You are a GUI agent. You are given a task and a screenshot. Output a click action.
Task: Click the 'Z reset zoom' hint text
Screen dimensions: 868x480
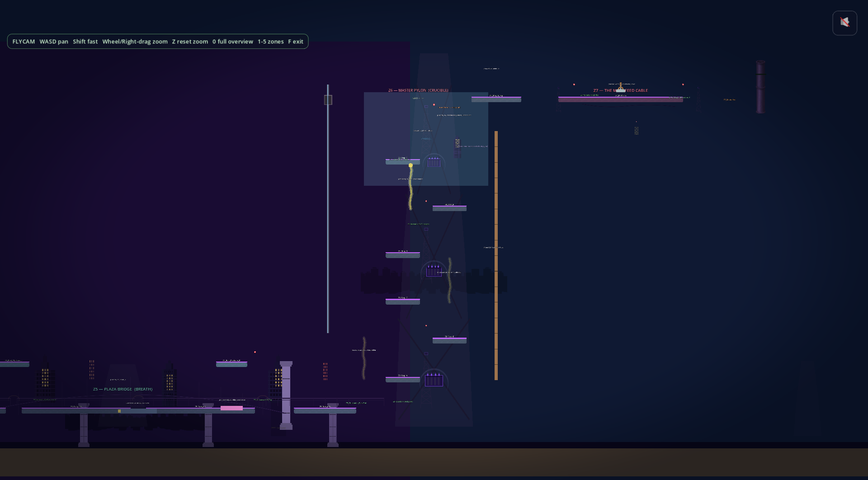[190, 42]
